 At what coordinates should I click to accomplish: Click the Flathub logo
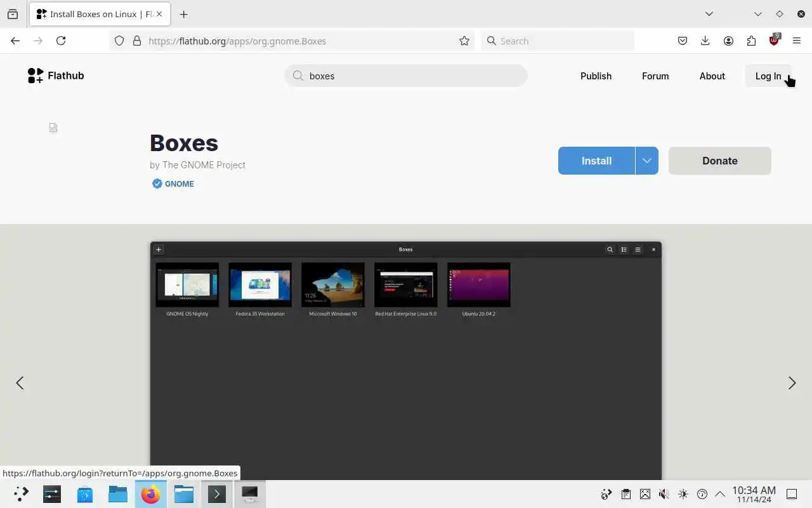coord(56,76)
